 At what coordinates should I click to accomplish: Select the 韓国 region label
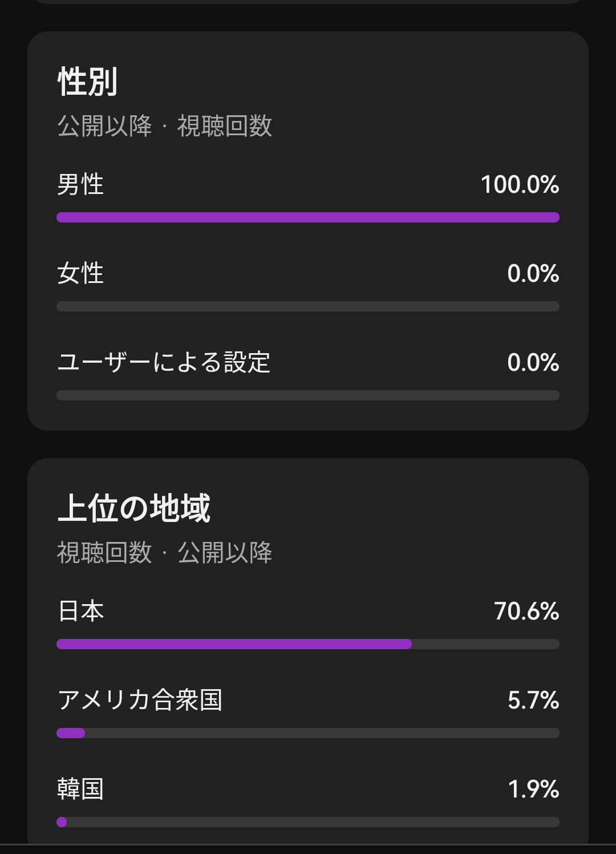[x=80, y=789]
